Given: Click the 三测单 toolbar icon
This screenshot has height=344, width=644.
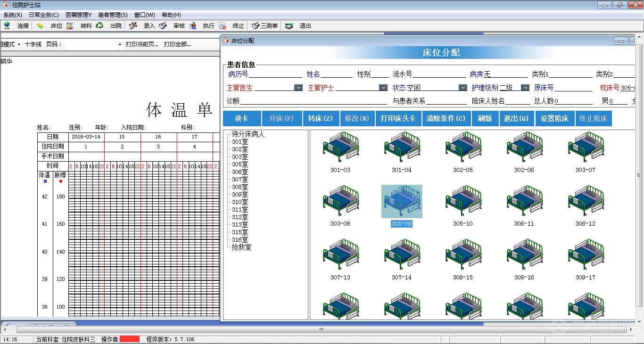Looking at the screenshot, I should [x=256, y=26].
